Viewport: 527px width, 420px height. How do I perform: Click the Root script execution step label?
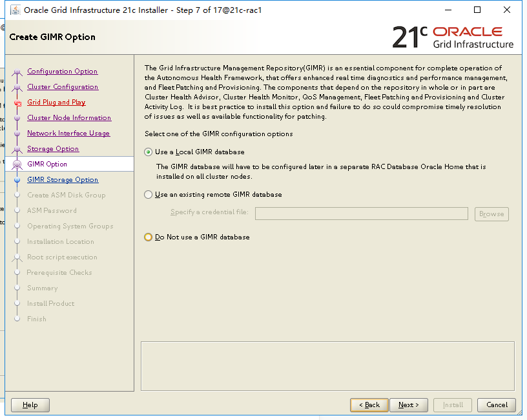click(62, 257)
